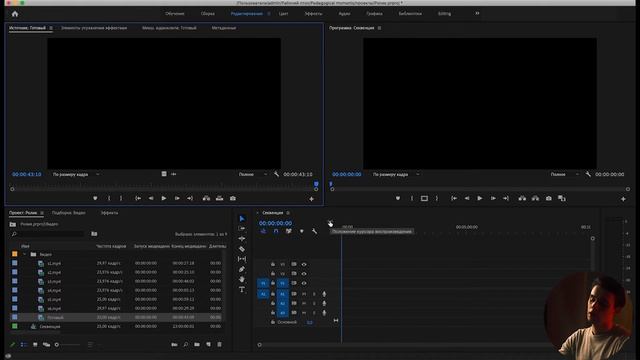Switch to Графика workspace
This screenshot has width=640, height=360.
374,14
